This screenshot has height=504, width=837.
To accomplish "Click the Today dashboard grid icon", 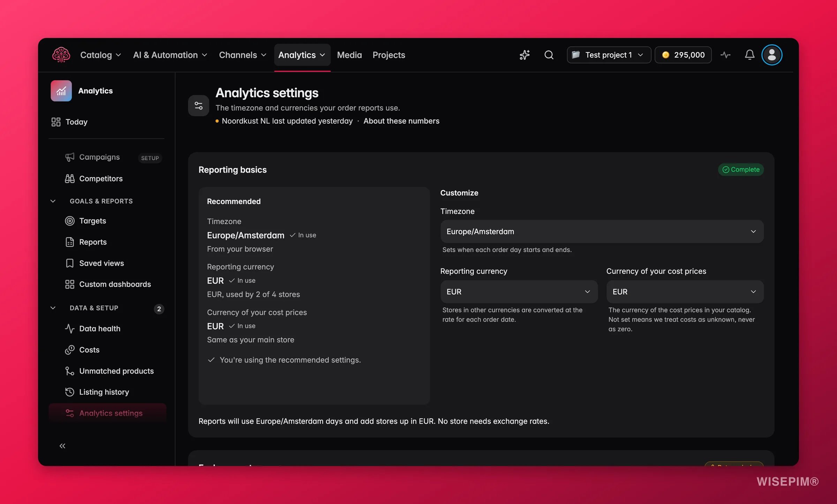I will (x=56, y=122).
